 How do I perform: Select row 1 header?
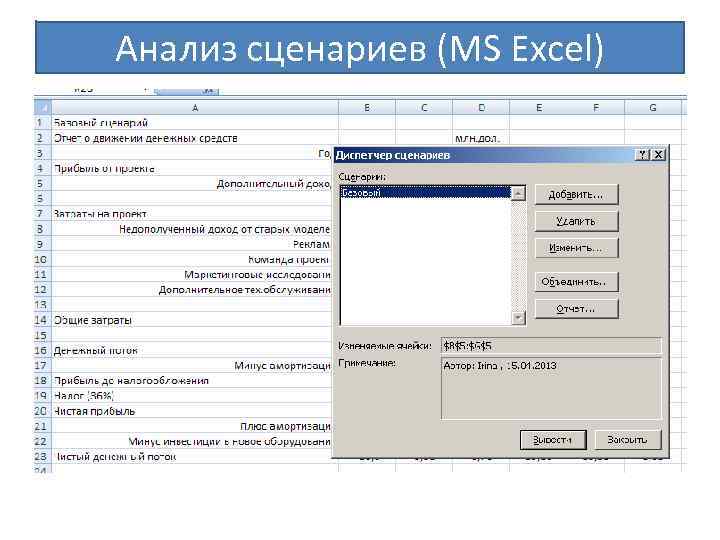(x=43, y=123)
